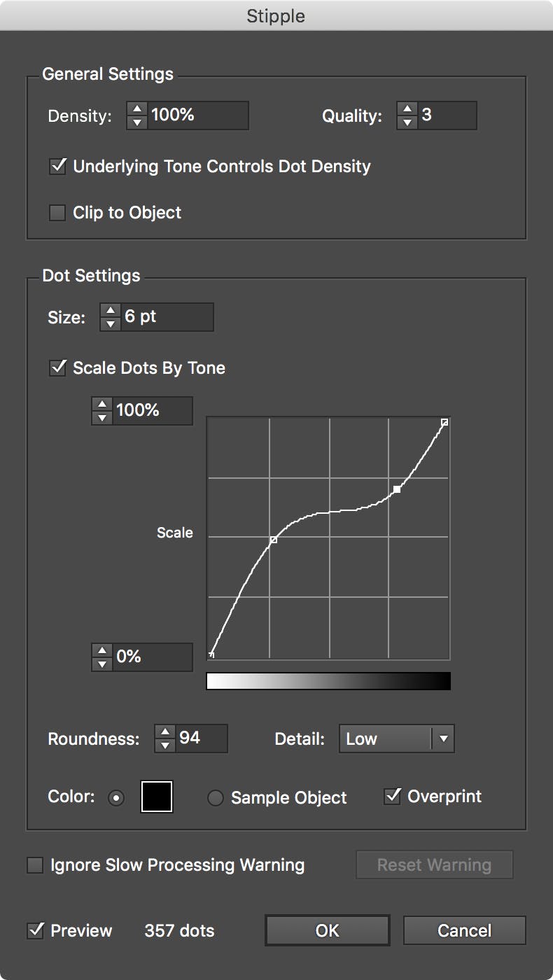Image resolution: width=553 pixels, height=980 pixels.
Task: Select the middle control point on the curve
Action: (396, 489)
